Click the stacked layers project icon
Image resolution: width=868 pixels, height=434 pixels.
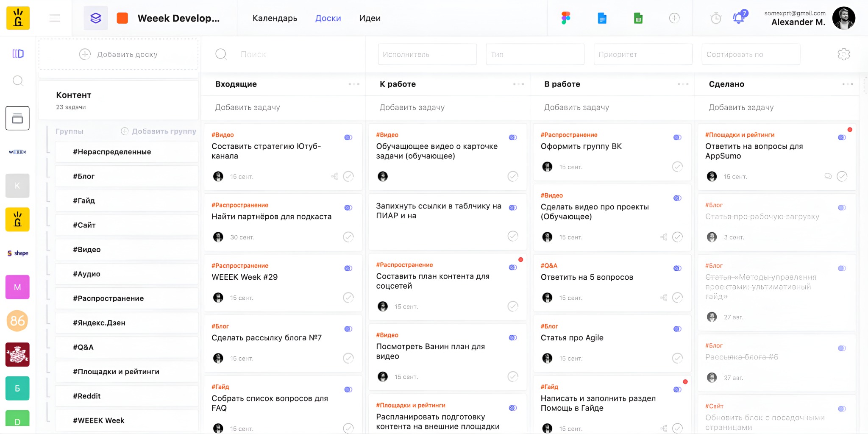96,18
